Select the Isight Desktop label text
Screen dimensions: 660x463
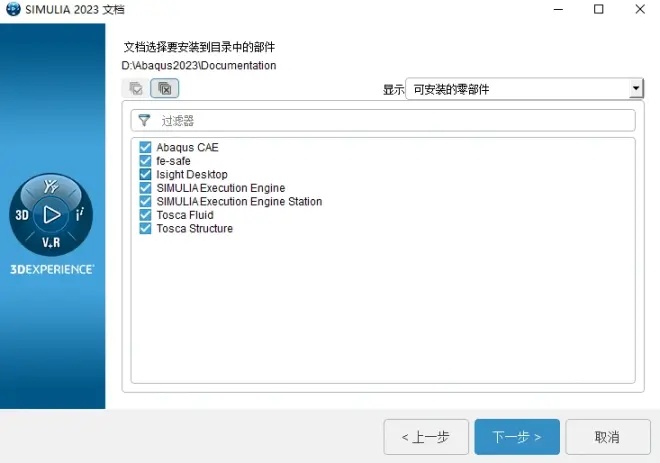tap(192, 174)
